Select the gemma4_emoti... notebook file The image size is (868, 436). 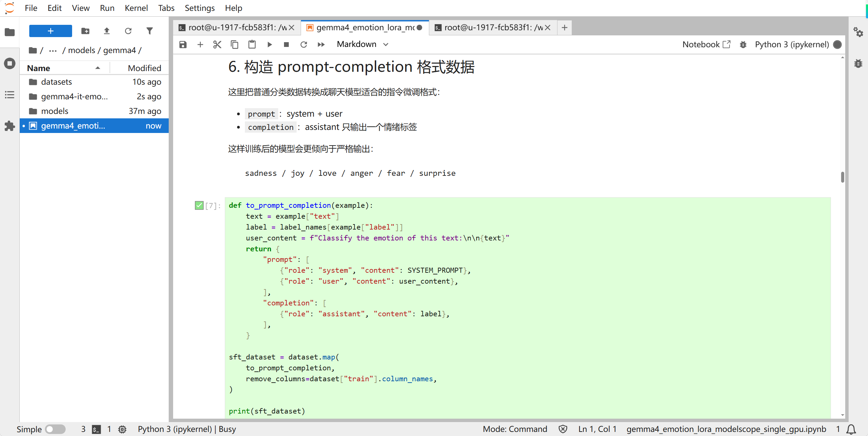[x=94, y=126]
